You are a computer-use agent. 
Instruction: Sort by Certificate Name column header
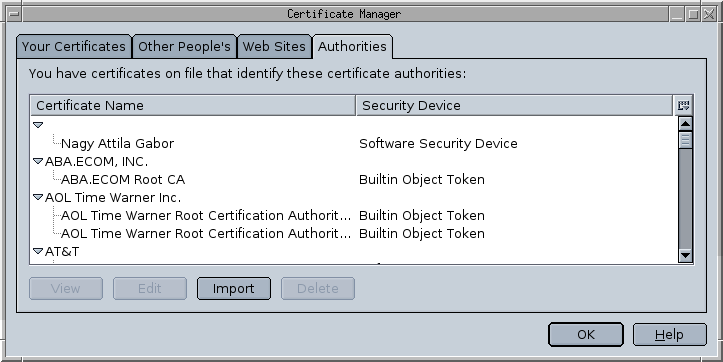(x=193, y=106)
